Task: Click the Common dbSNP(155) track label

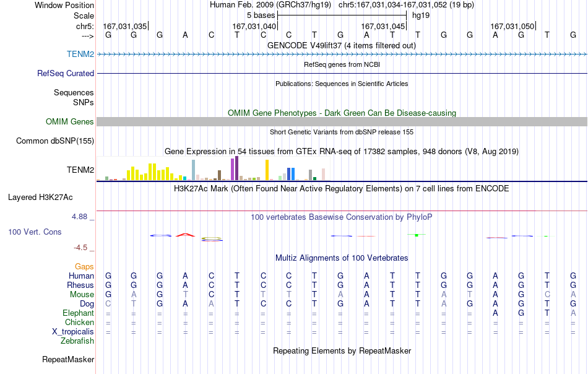Action: (x=54, y=141)
